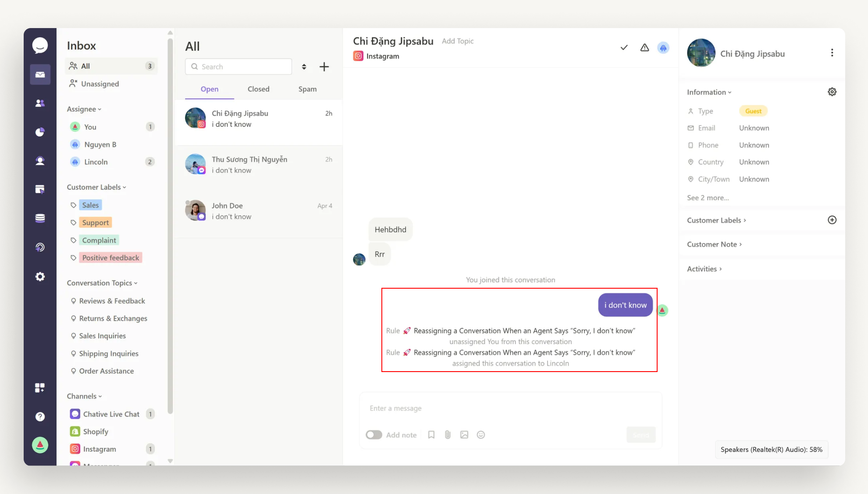This screenshot has height=494, width=868.
Task: Enable the contact settings gear on Information panel
Action: pyautogui.click(x=832, y=92)
